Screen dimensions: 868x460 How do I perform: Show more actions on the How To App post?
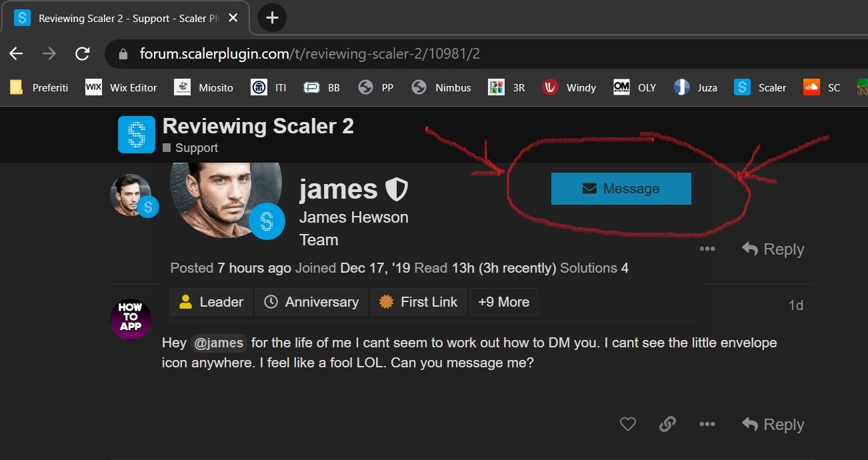click(x=707, y=424)
